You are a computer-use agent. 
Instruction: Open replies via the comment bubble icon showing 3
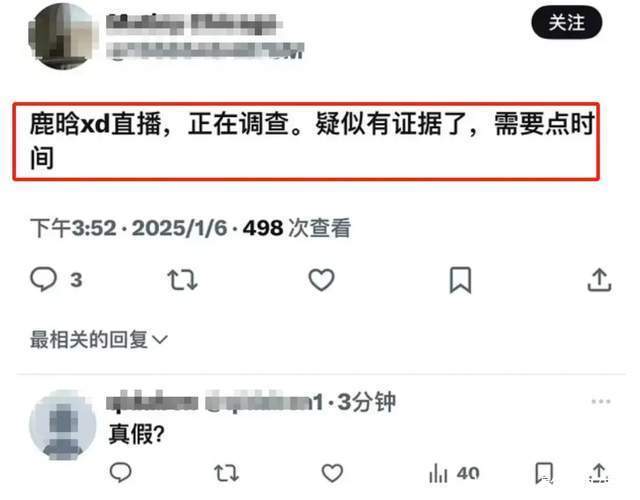pyautogui.click(x=56, y=280)
